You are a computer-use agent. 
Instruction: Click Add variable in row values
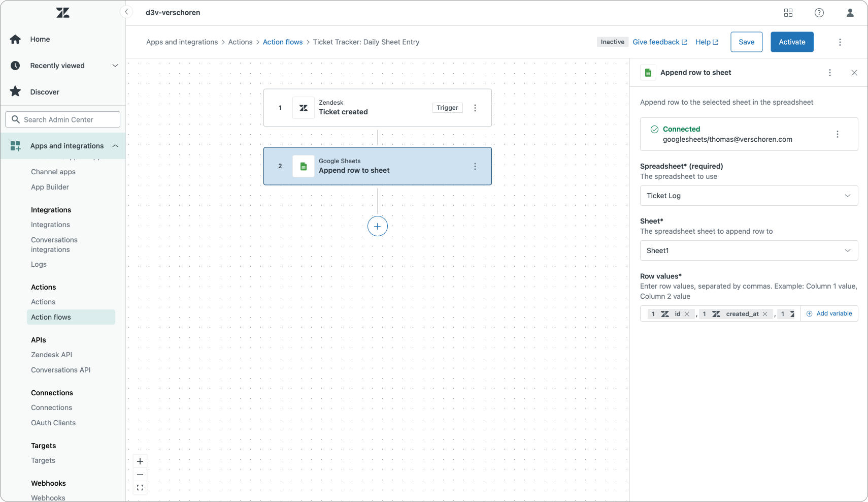(829, 313)
